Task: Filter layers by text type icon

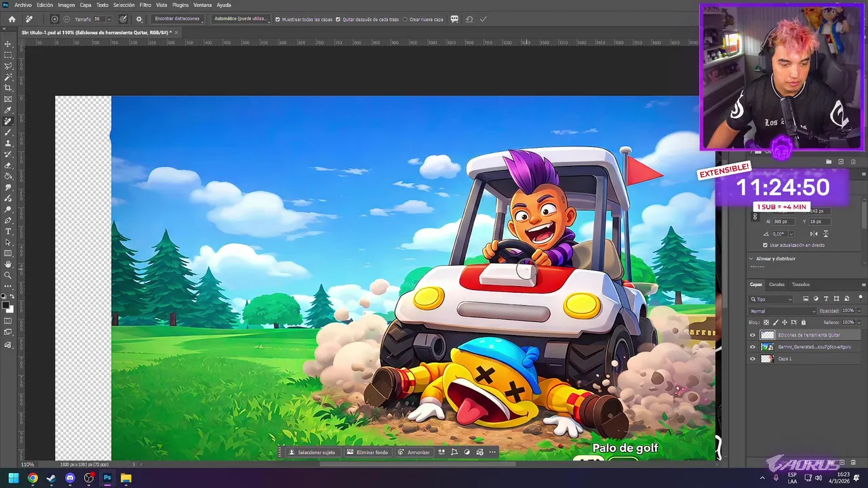Action: (x=826, y=299)
